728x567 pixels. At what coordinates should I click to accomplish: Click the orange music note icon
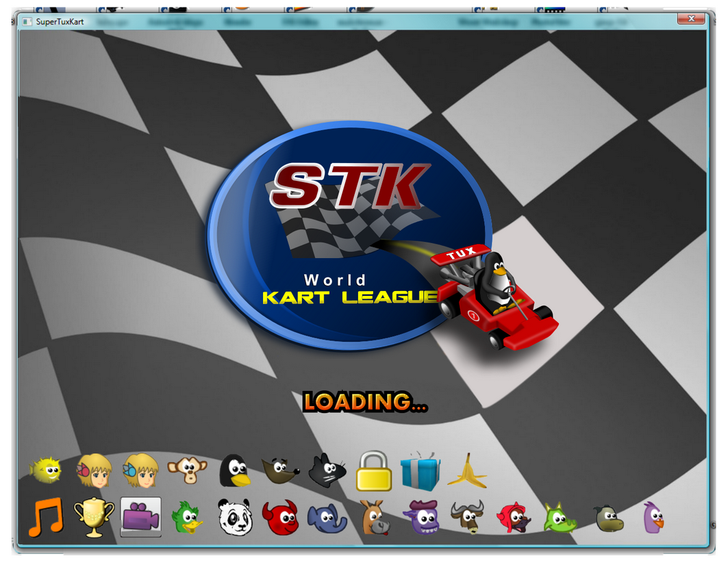click(46, 517)
